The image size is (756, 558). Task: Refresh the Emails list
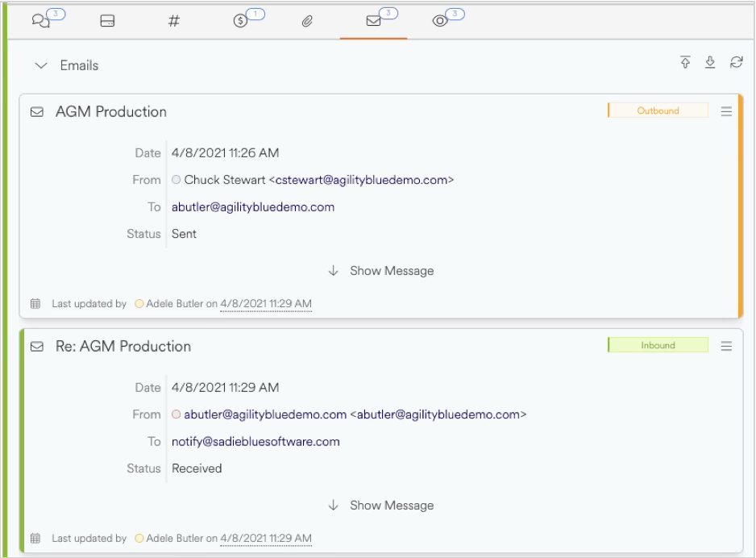(736, 62)
